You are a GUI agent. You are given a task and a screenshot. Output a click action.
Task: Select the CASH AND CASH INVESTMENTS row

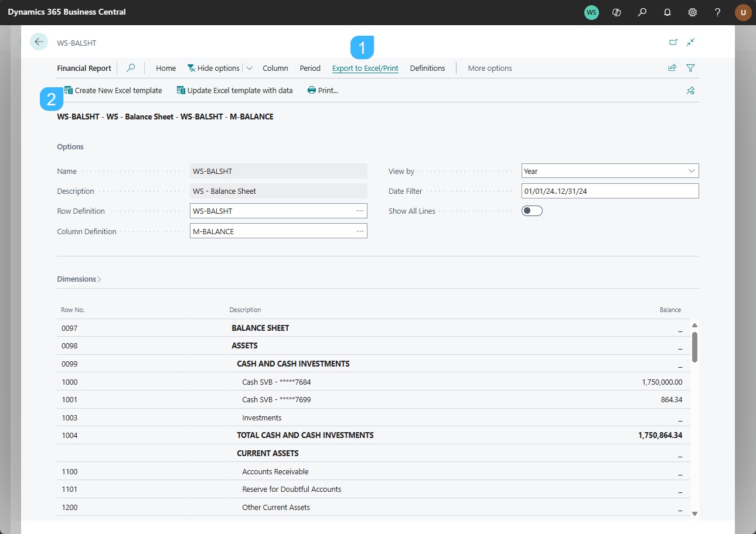point(373,364)
